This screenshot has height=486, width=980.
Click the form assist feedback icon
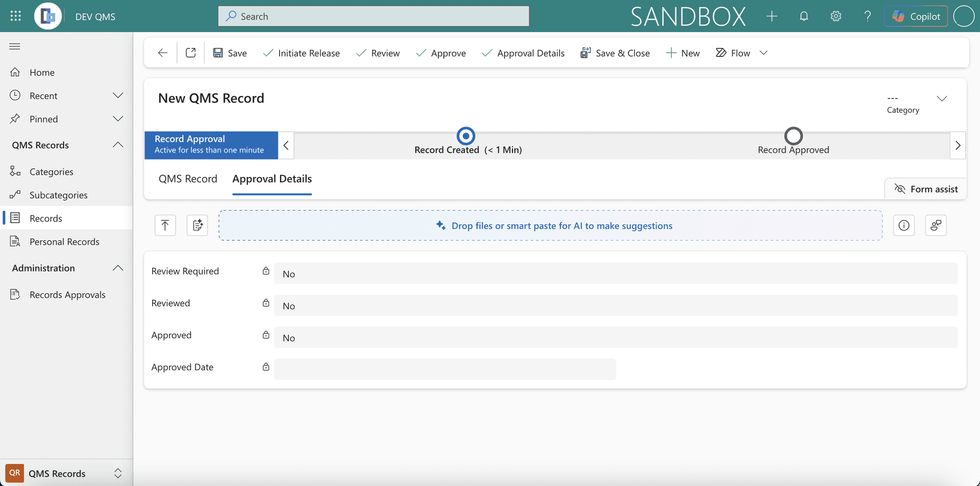[936, 225]
